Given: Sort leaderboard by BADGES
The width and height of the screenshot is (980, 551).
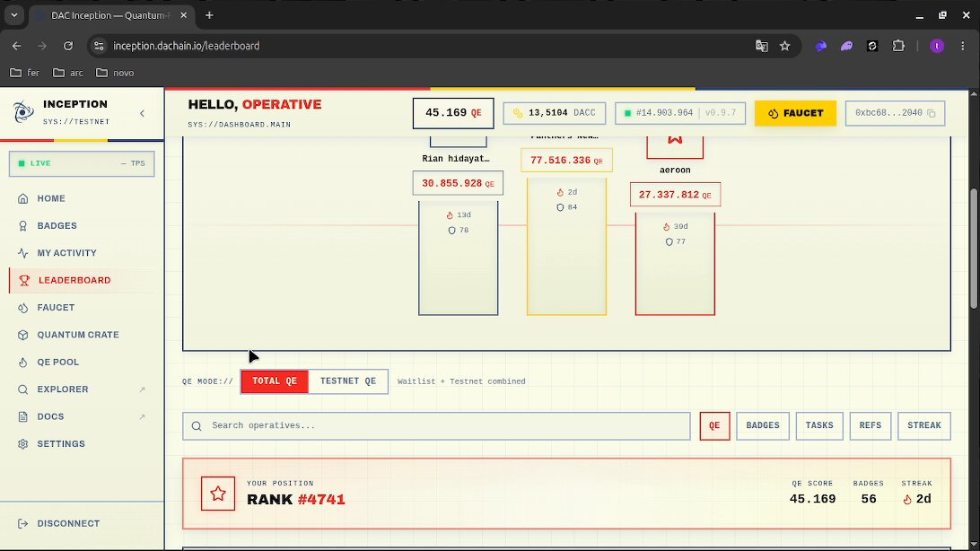Looking at the screenshot, I should pos(763,425).
